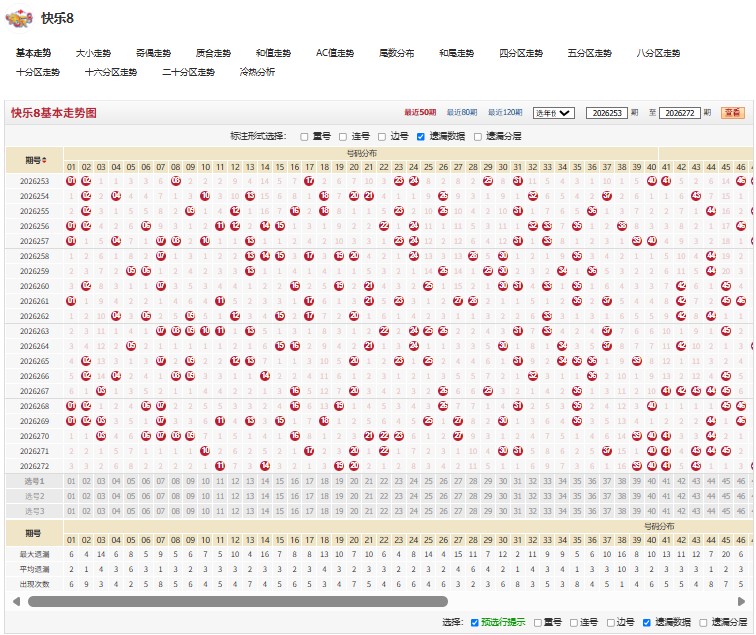This screenshot has height=635, width=756.
Task: Click red ball 11 in row 2026261
Action: coord(220,301)
